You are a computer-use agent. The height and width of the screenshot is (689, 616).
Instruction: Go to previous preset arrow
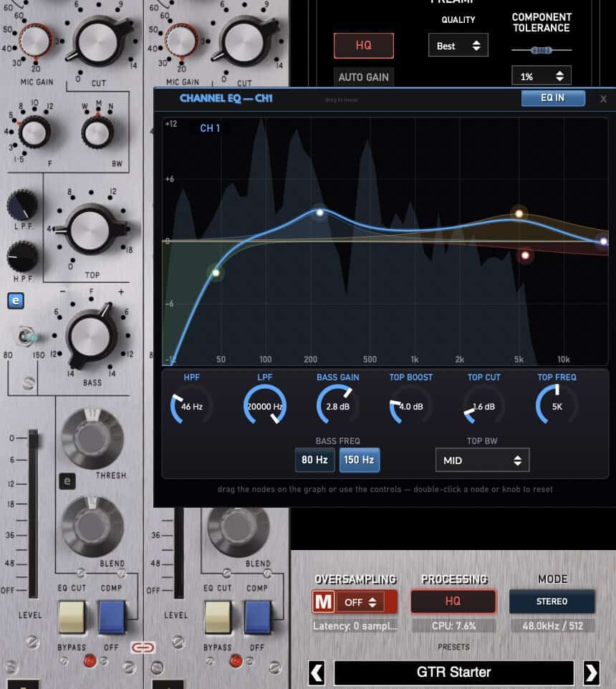(x=317, y=673)
